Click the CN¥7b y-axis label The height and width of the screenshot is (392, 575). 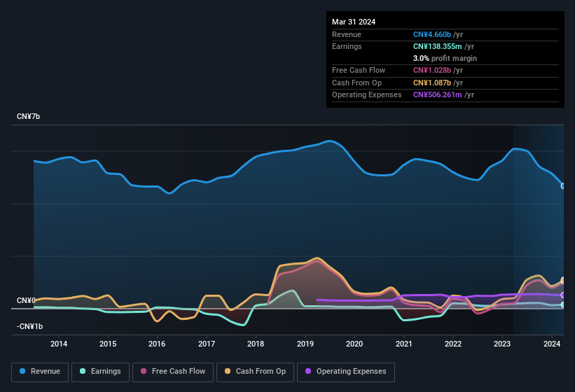coord(28,116)
